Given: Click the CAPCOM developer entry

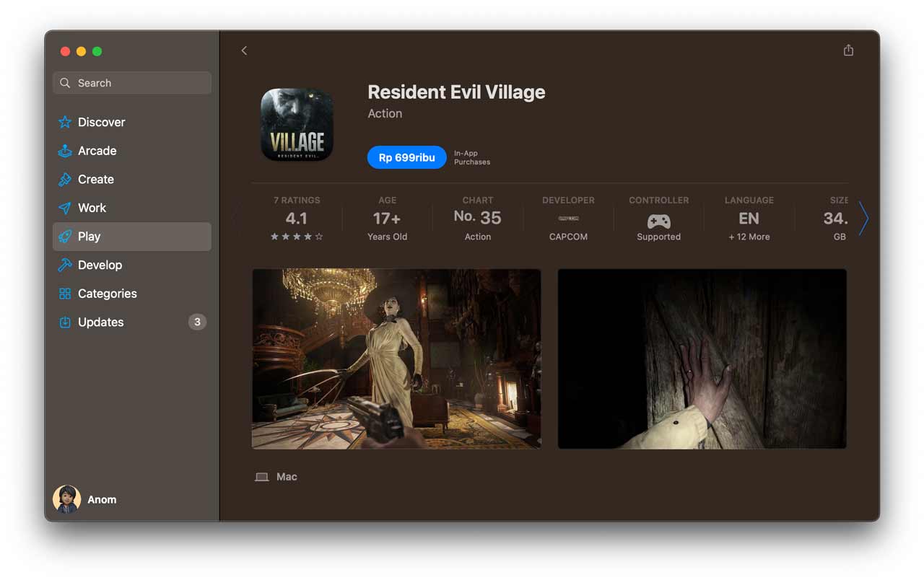Looking at the screenshot, I should (568, 219).
